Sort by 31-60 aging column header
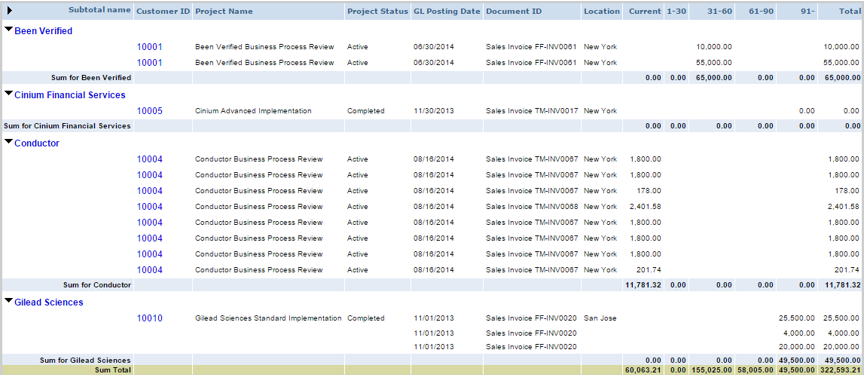 coord(719,11)
